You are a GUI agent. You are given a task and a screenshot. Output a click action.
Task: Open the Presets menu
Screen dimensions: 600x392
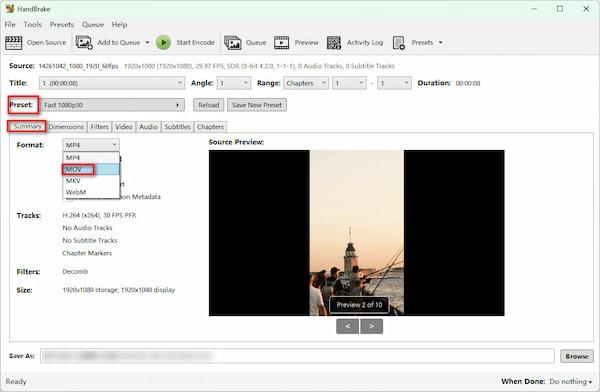pyautogui.click(x=62, y=24)
